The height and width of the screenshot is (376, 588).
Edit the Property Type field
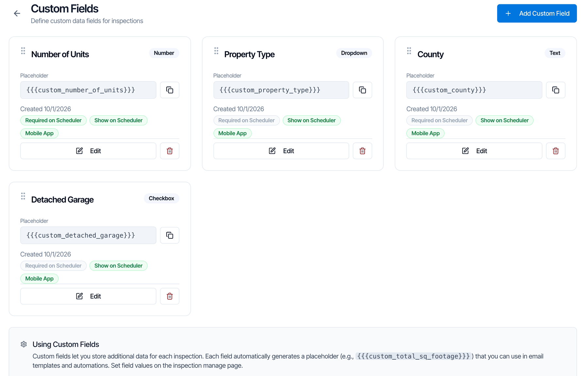coord(281,151)
